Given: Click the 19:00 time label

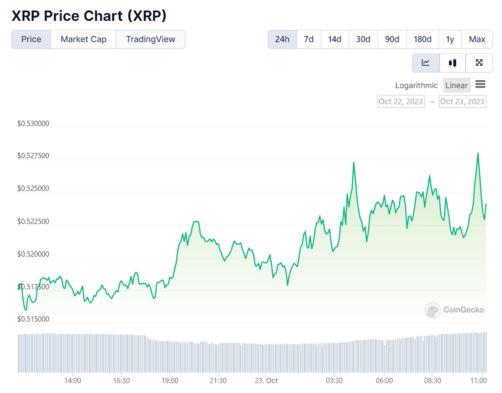Looking at the screenshot, I should pyautogui.click(x=170, y=380).
